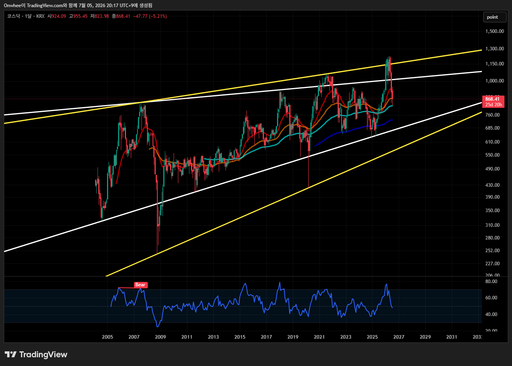This screenshot has width=512, height=366.
Task: Click the red Bear divergence label
Action: [140, 285]
